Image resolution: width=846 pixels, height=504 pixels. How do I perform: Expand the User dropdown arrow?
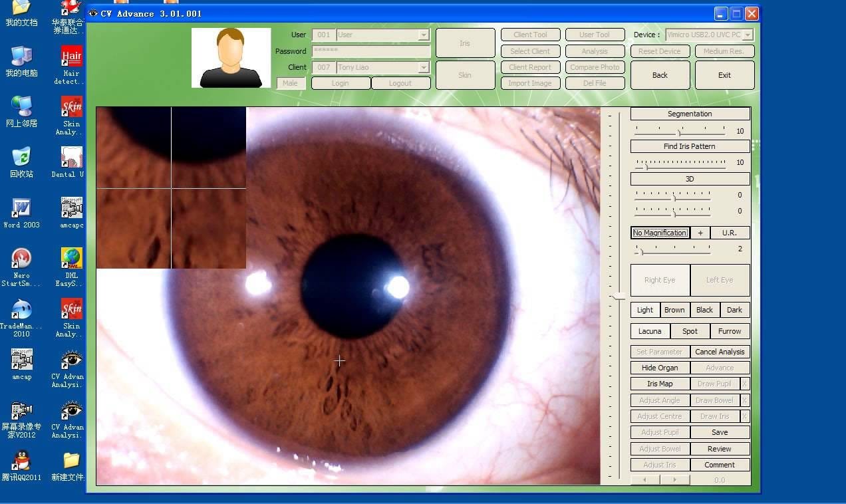[424, 35]
